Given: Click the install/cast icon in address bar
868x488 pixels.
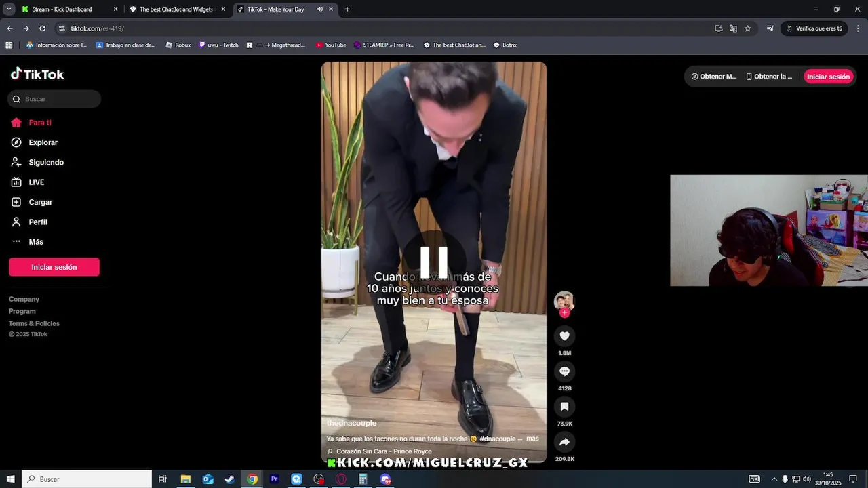Looking at the screenshot, I should [x=718, y=28].
